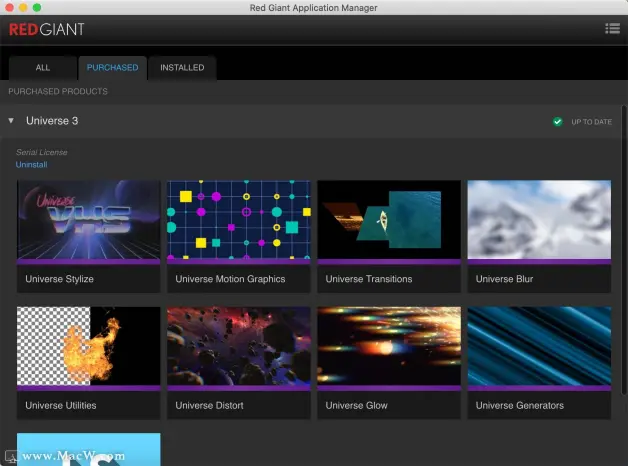Open the Universe Motion Graphics thumbnail
628x466 pixels.
pos(239,219)
